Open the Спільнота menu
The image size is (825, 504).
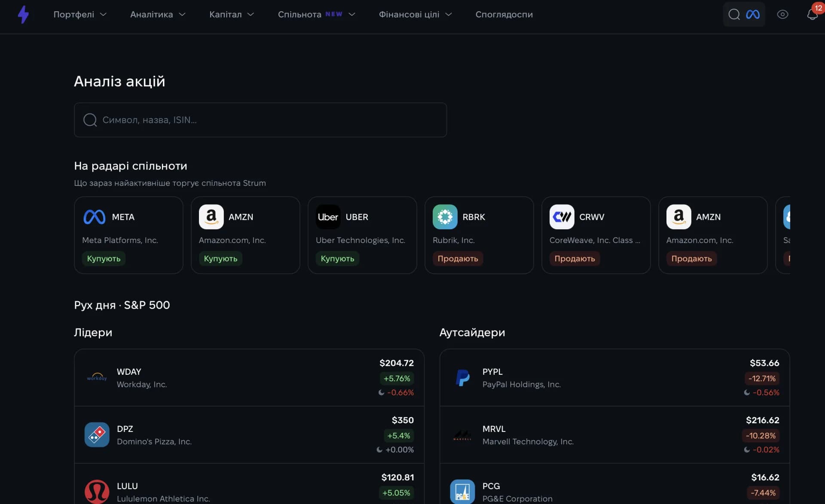click(x=317, y=14)
